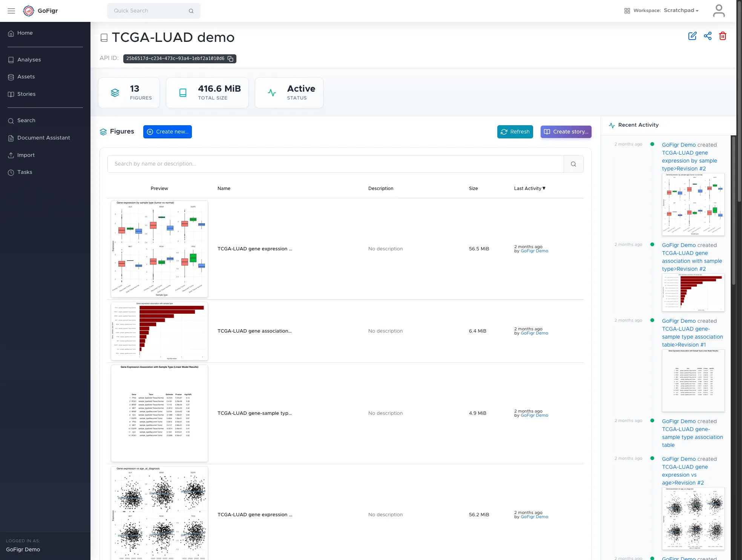Open boxplot thumbnail in Recent Activity
Viewport: 742px width, 560px height.
point(693,205)
